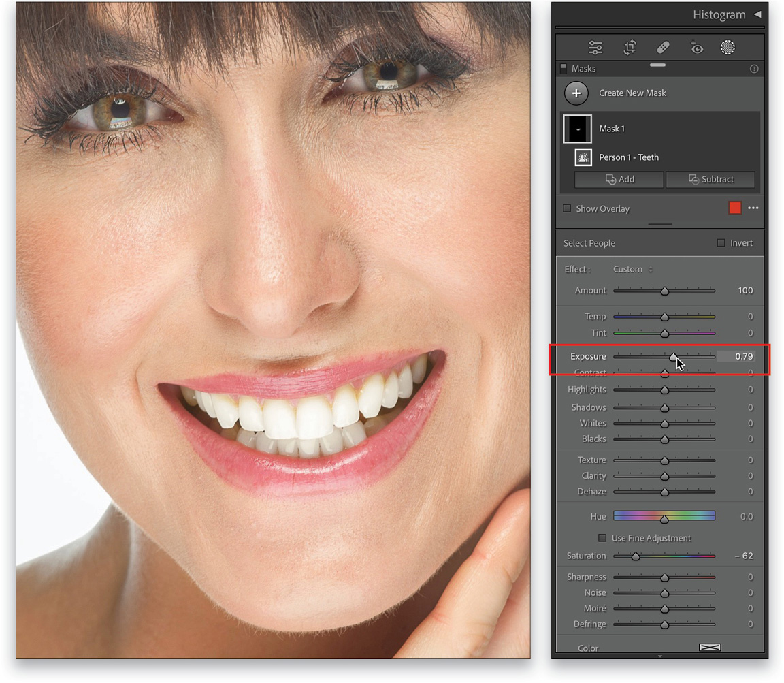Screen dimensions: 784x683
Task: Select the Healing tool
Action: pos(664,47)
